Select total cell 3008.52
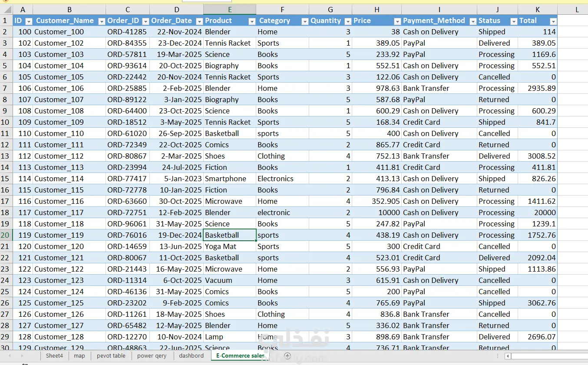This screenshot has height=365, width=588. [x=538, y=156]
